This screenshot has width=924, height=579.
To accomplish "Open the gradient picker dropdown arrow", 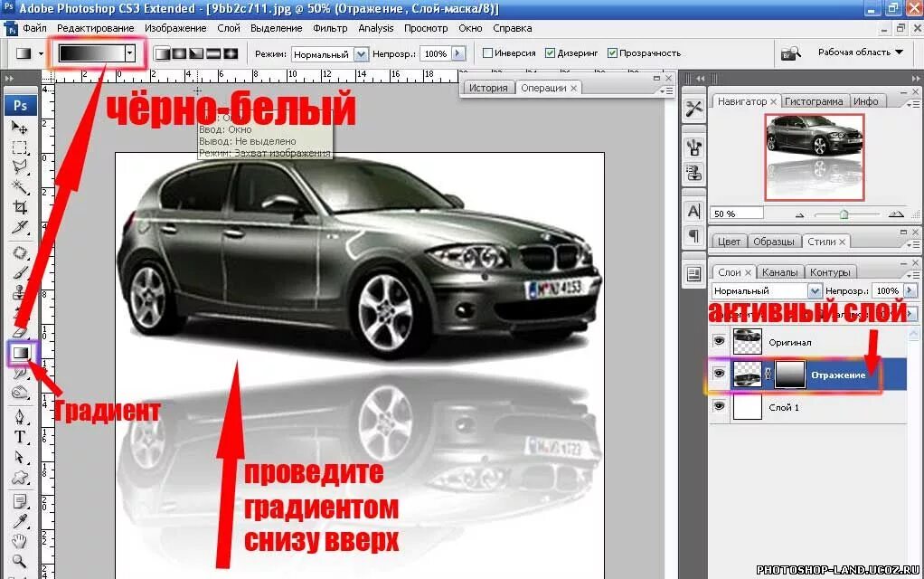I will pos(130,53).
